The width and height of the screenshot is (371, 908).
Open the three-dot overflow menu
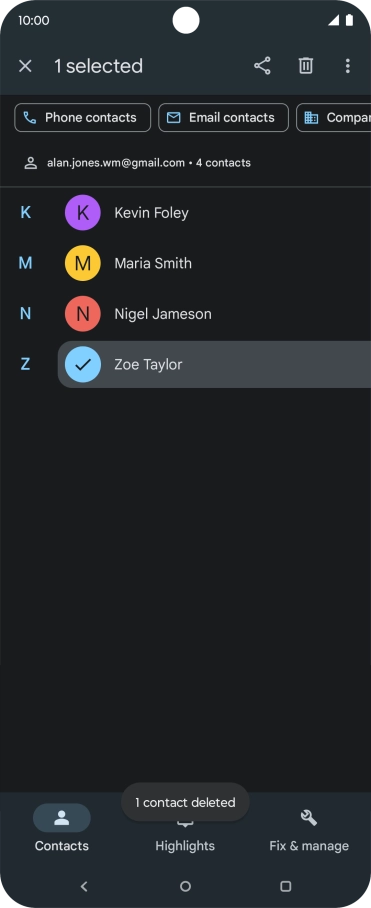[347, 66]
